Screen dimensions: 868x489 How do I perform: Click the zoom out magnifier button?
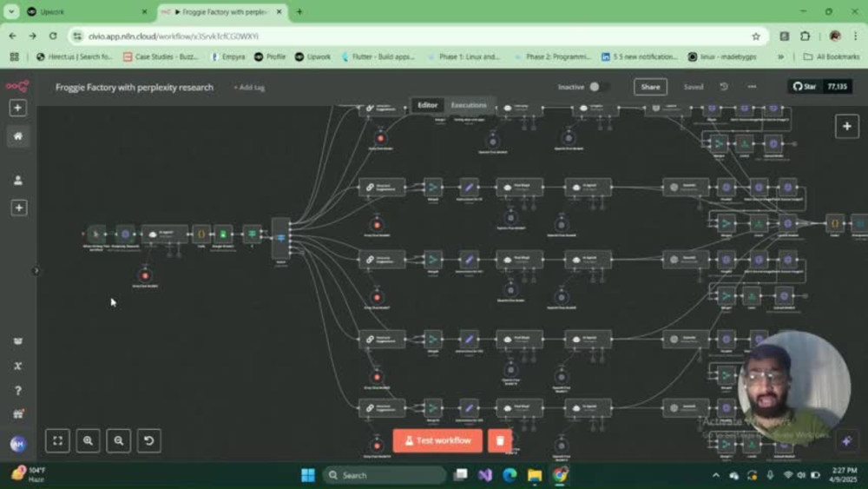click(118, 441)
